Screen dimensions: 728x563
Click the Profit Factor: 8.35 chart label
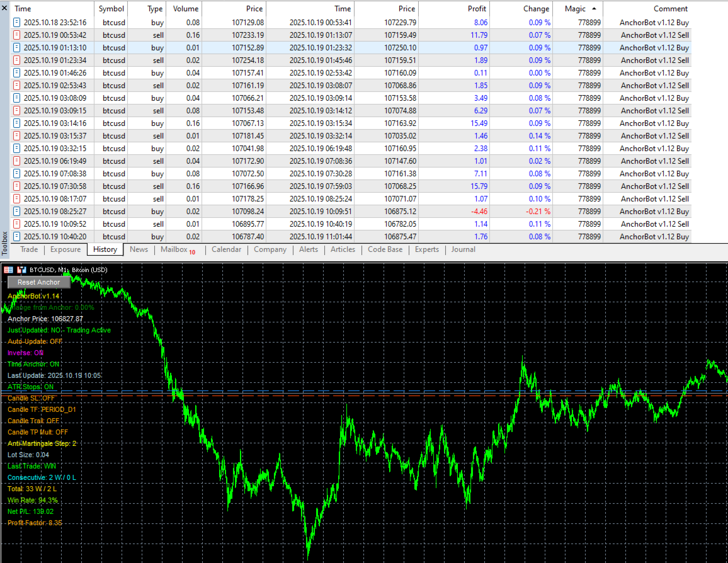[35, 523]
